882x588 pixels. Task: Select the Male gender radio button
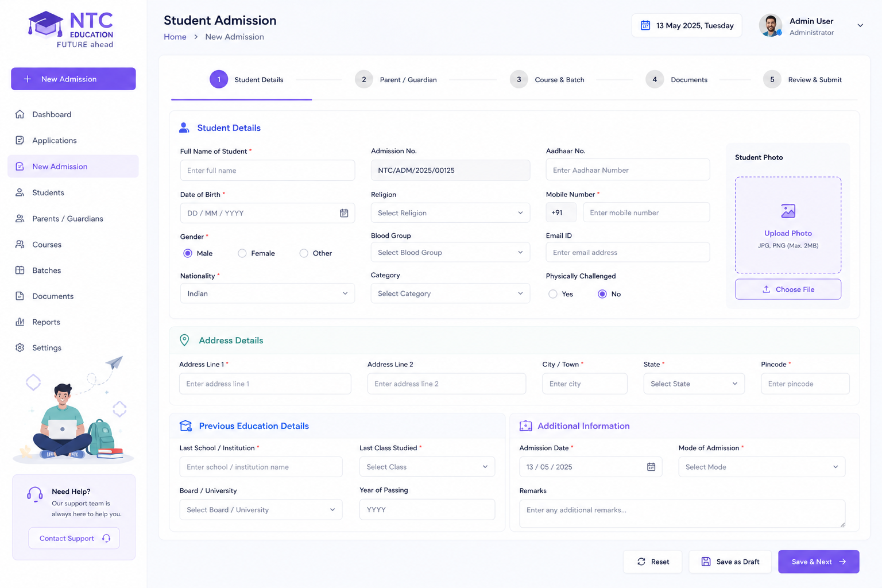(188, 253)
